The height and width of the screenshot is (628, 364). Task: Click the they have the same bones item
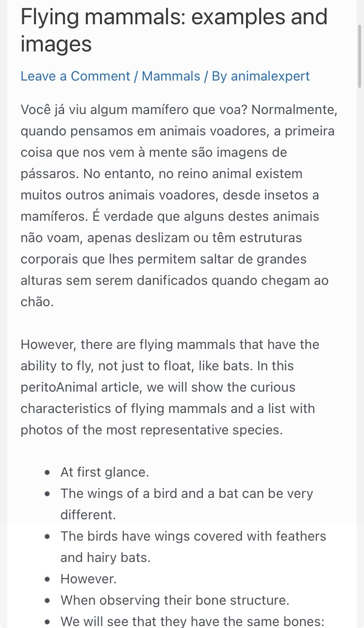192,621
